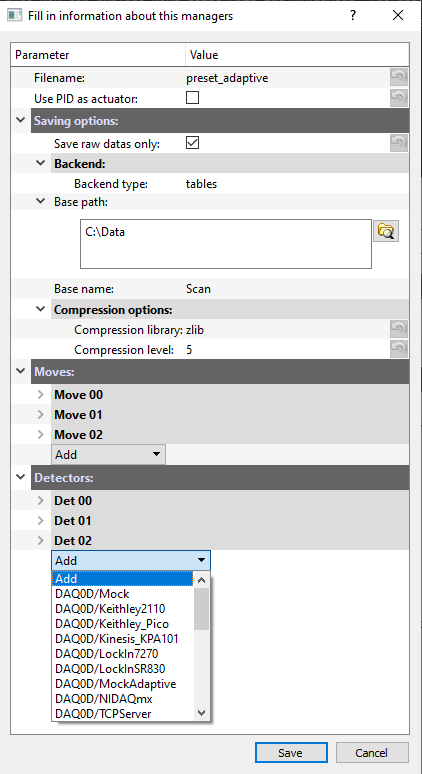Expand Det 00
The height and width of the screenshot is (774, 422).
41,501
